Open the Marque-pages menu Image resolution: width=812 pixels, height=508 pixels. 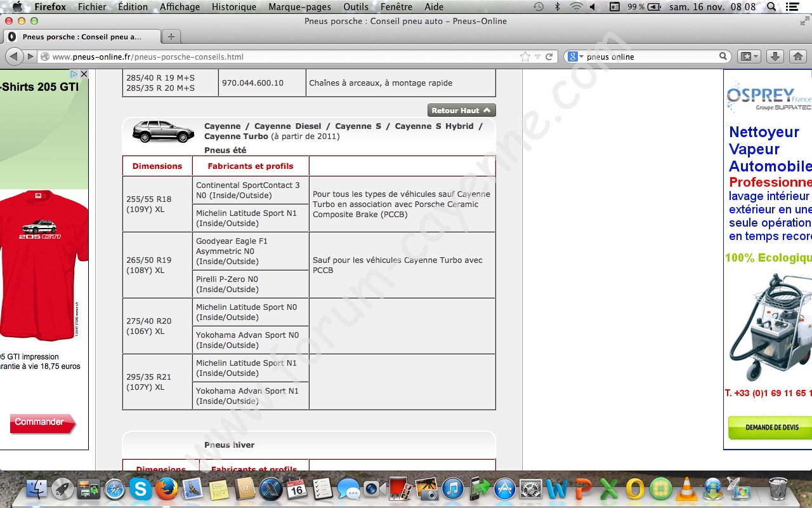tap(299, 7)
